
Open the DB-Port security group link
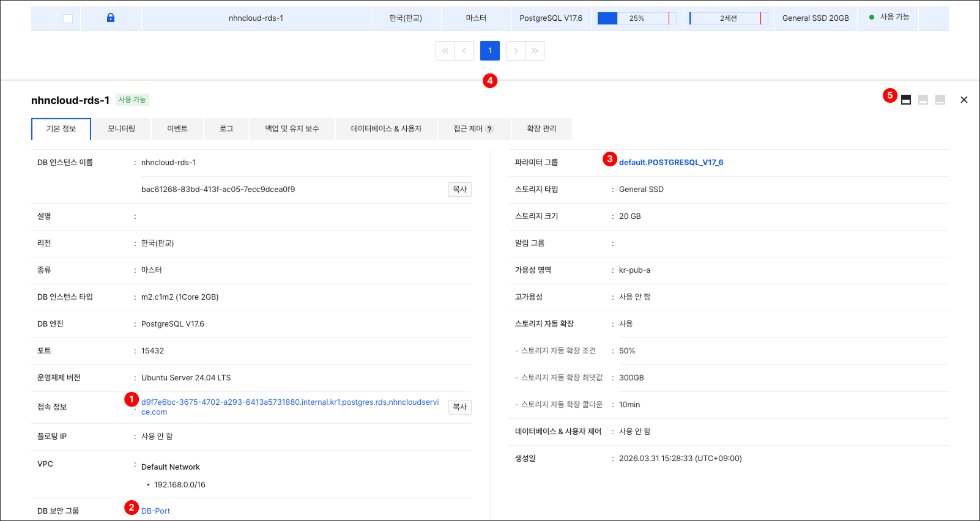[155, 511]
